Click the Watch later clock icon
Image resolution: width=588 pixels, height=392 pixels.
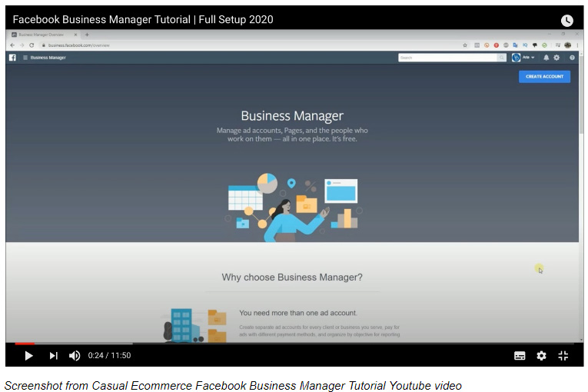point(566,20)
